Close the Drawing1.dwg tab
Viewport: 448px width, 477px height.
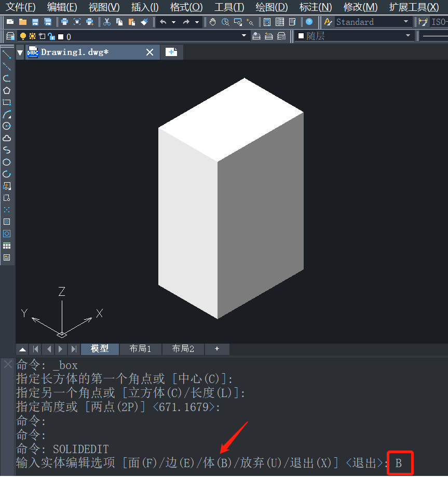click(150, 52)
